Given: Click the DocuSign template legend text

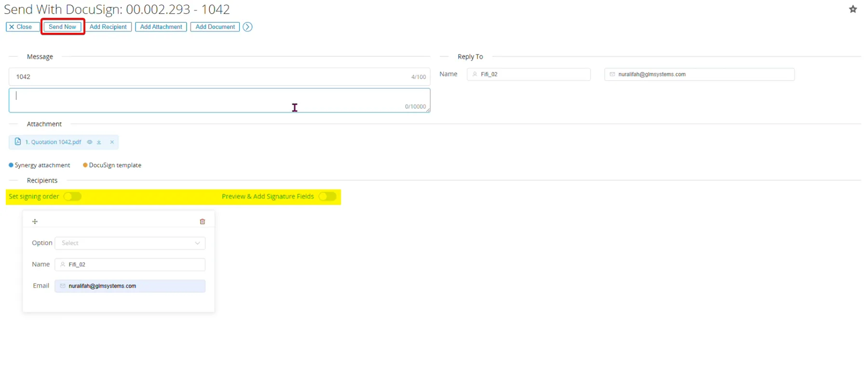Looking at the screenshot, I should pyautogui.click(x=115, y=165).
